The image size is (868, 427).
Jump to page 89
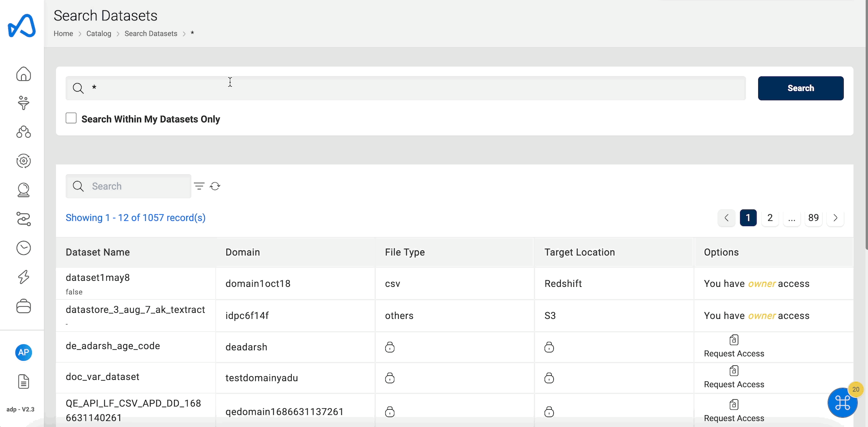coord(813,218)
